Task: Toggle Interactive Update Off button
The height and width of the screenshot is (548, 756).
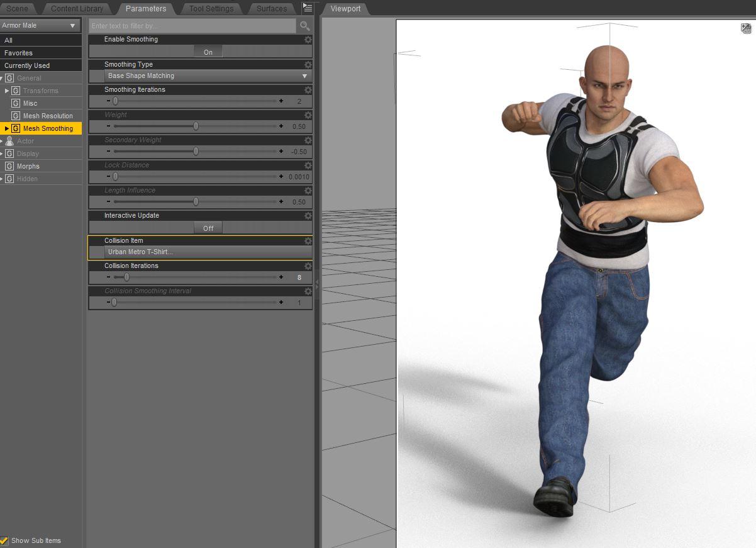Action: (x=208, y=228)
